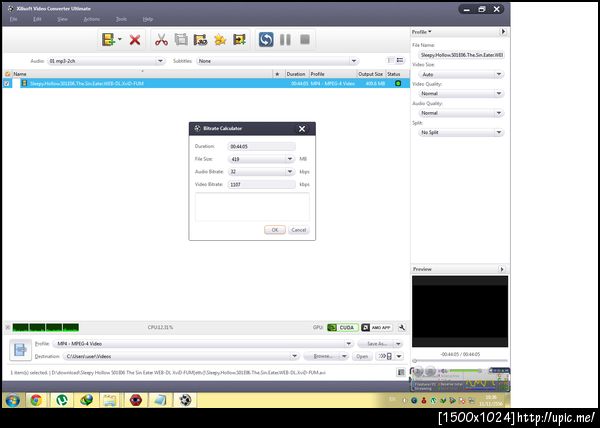Click the Merge film-strip toolbar icon
Viewport: 600px width, 428px height.
point(181,39)
